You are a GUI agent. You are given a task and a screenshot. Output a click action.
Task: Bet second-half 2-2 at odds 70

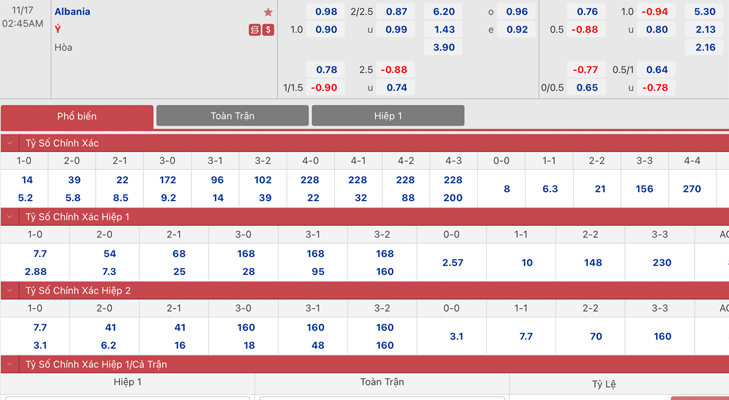click(x=596, y=336)
